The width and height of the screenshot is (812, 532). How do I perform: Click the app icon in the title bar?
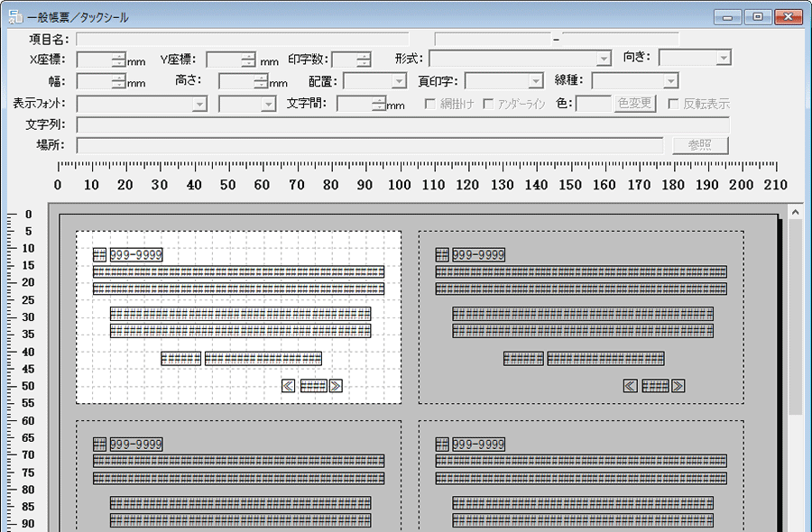coord(15,17)
